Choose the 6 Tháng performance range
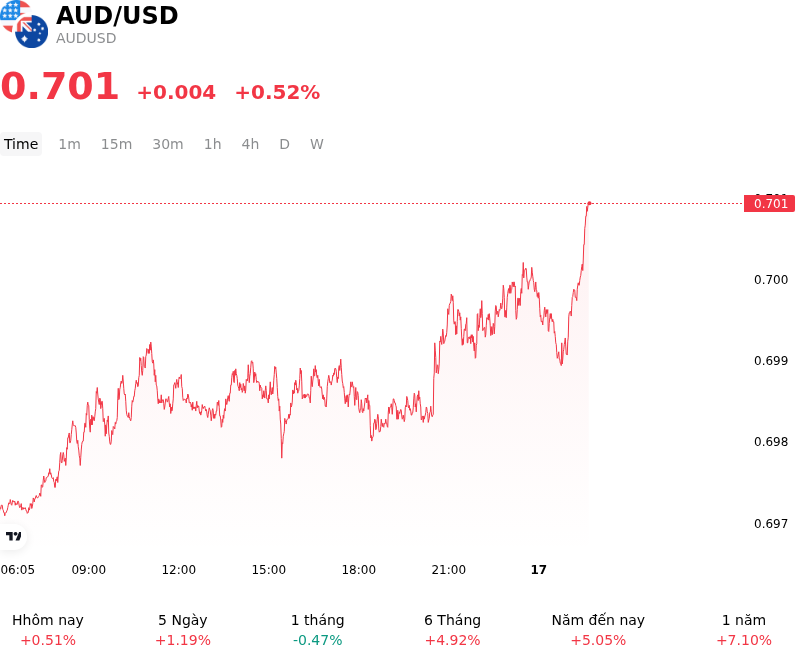 pyautogui.click(x=453, y=629)
